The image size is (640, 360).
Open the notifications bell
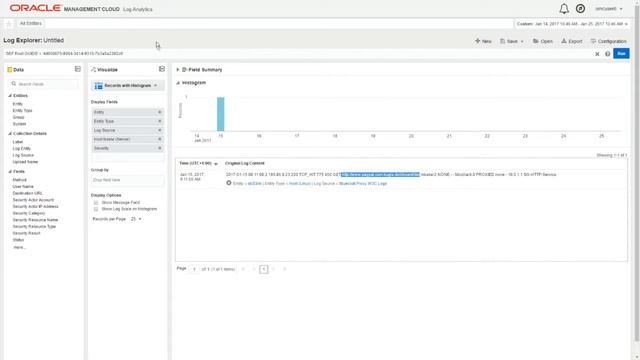(x=564, y=9)
